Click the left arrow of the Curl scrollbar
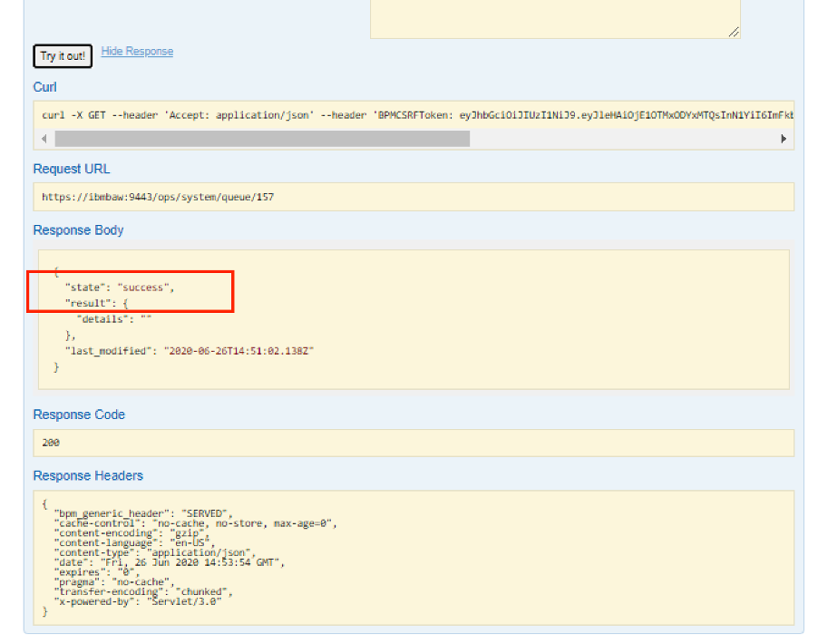 (44, 139)
